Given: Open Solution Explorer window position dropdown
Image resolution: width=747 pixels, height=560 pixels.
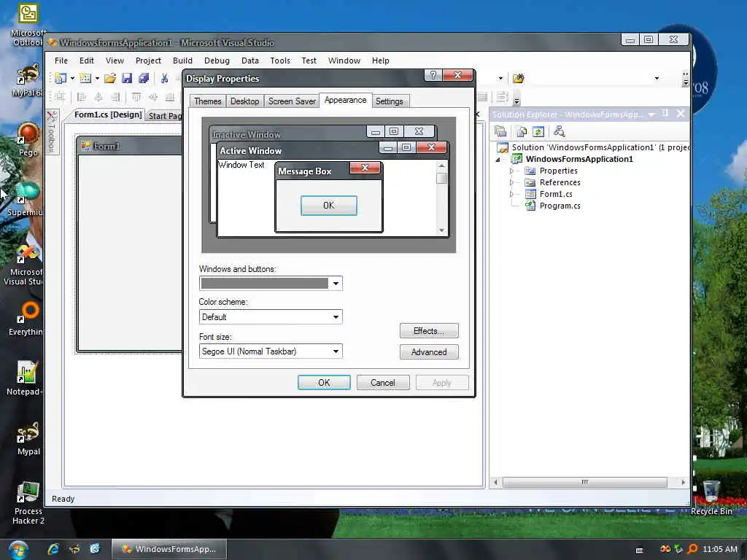Looking at the screenshot, I should point(651,114).
